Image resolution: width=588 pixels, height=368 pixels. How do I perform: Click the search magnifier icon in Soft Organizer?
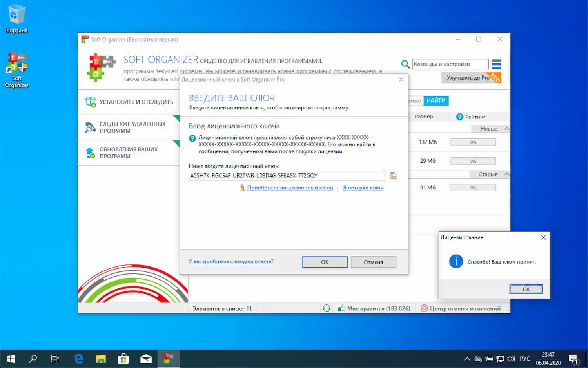point(405,64)
